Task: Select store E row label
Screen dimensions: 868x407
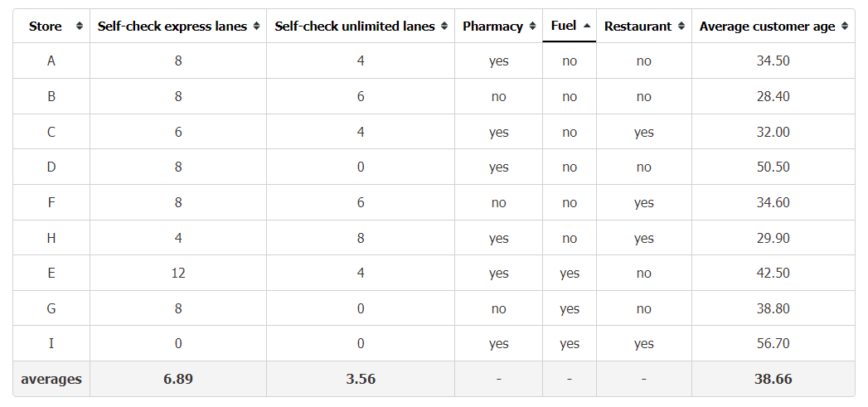Action: tap(51, 273)
